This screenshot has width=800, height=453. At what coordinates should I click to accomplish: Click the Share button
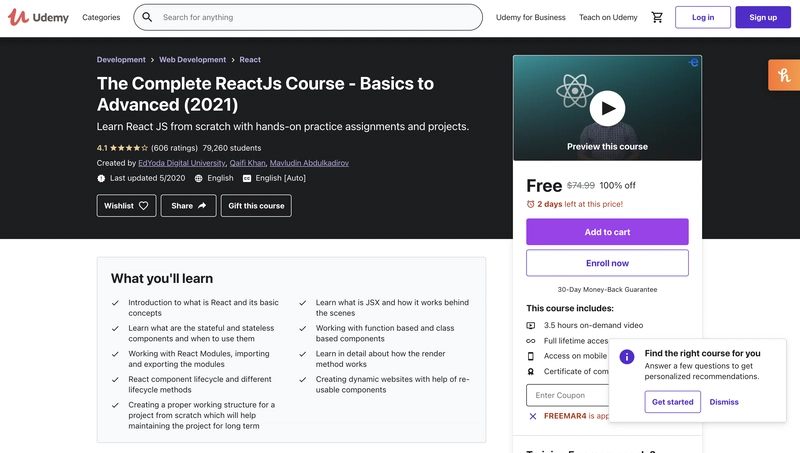tap(188, 206)
